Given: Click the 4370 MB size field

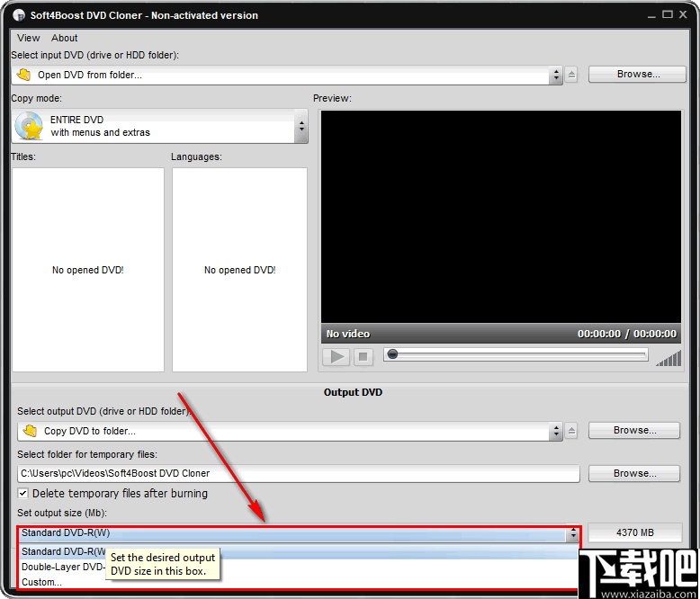Looking at the screenshot, I should pyautogui.click(x=635, y=532).
